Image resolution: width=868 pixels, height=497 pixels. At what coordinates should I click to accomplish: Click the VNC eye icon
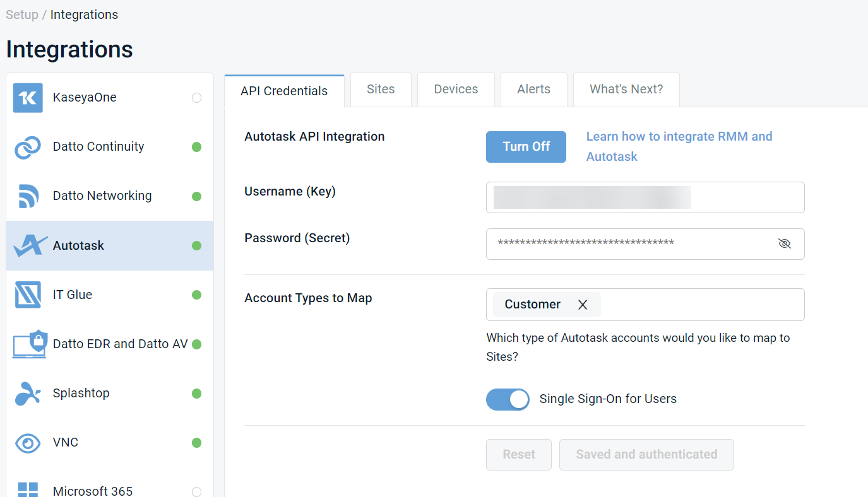pyautogui.click(x=28, y=443)
